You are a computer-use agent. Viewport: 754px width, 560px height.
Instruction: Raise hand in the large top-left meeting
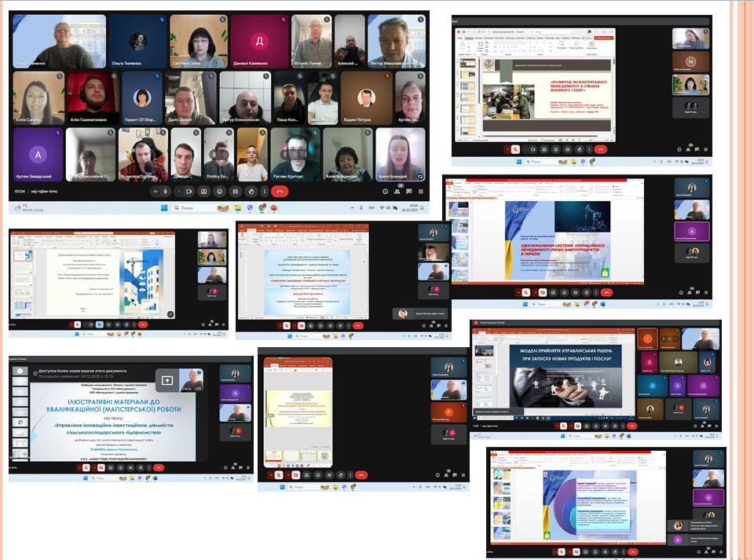tap(251, 191)
